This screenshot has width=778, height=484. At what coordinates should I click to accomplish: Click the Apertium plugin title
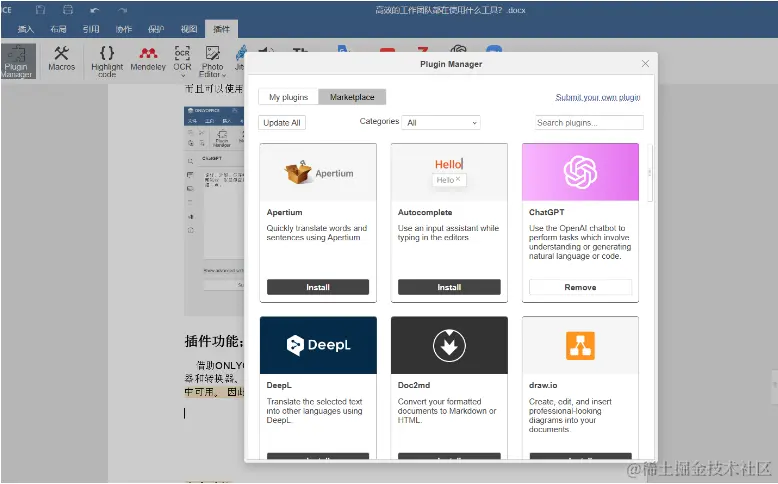point(284,212)
